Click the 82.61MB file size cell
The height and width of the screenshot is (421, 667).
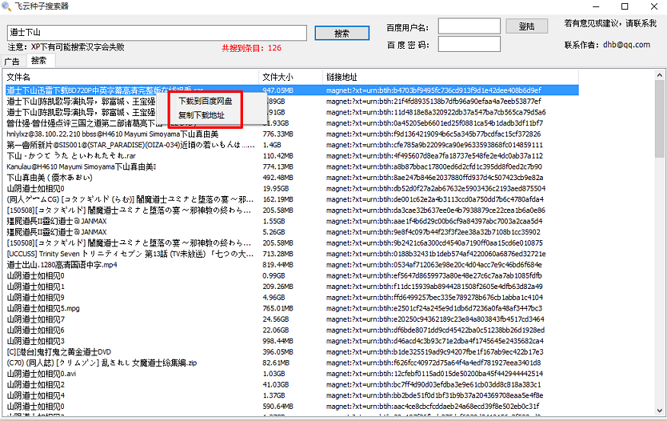[x=276, y=363]
